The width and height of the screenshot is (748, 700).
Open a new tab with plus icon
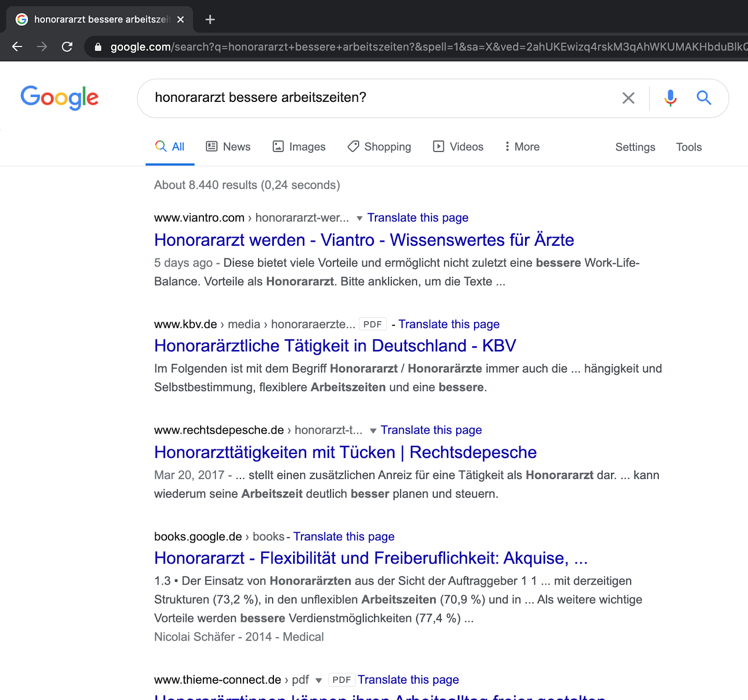click(210, 19)
